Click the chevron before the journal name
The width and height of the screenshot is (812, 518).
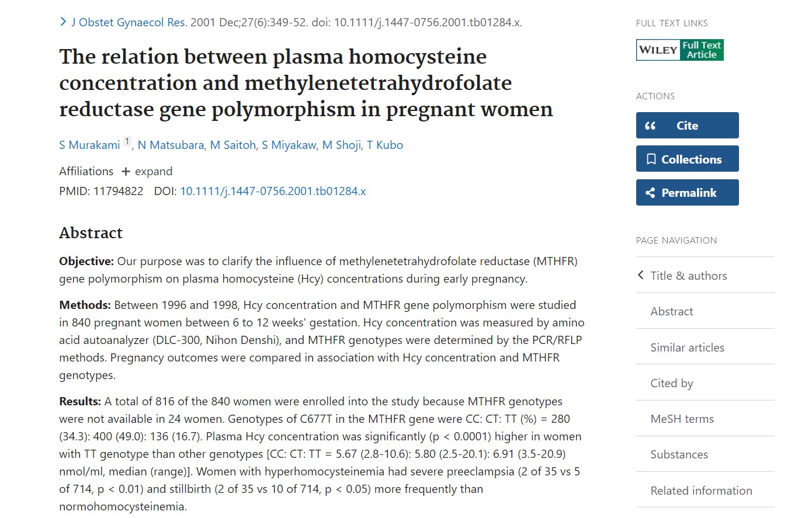[63, 22]
